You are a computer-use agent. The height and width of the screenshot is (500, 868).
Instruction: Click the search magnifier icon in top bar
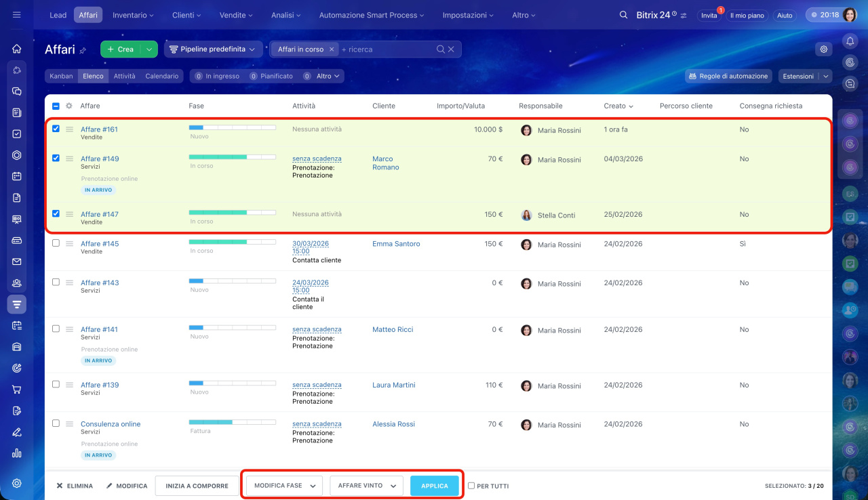[623, 15]
